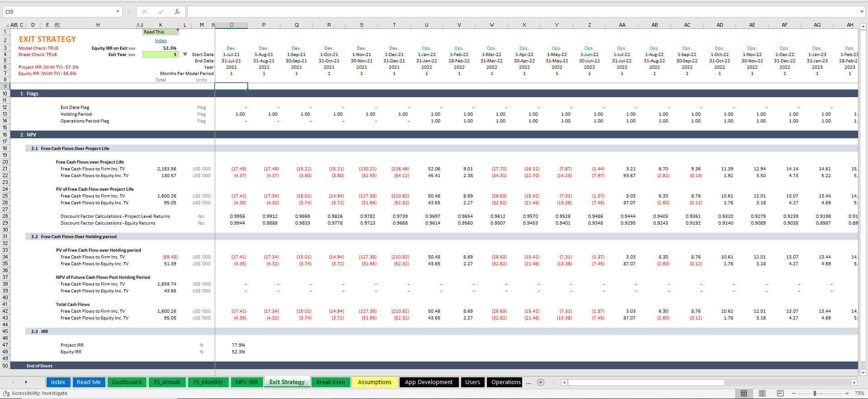Click vertical scrollbar up arrow
868x399 pixels.
[x=863, y=27]
